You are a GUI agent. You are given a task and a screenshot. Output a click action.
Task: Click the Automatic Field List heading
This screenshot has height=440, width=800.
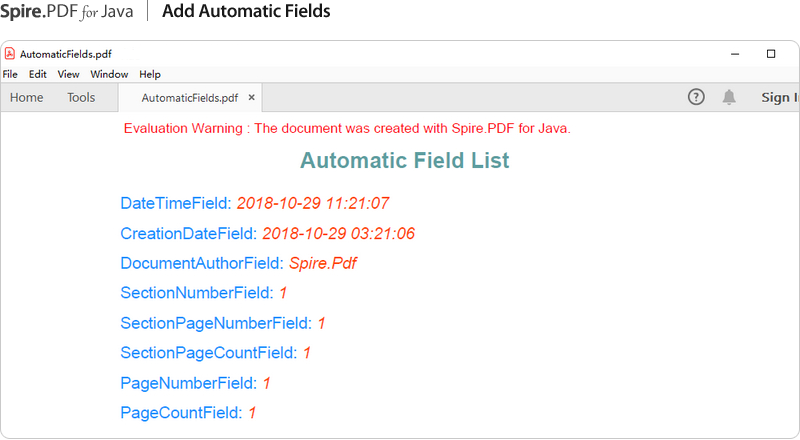[404, 160]
